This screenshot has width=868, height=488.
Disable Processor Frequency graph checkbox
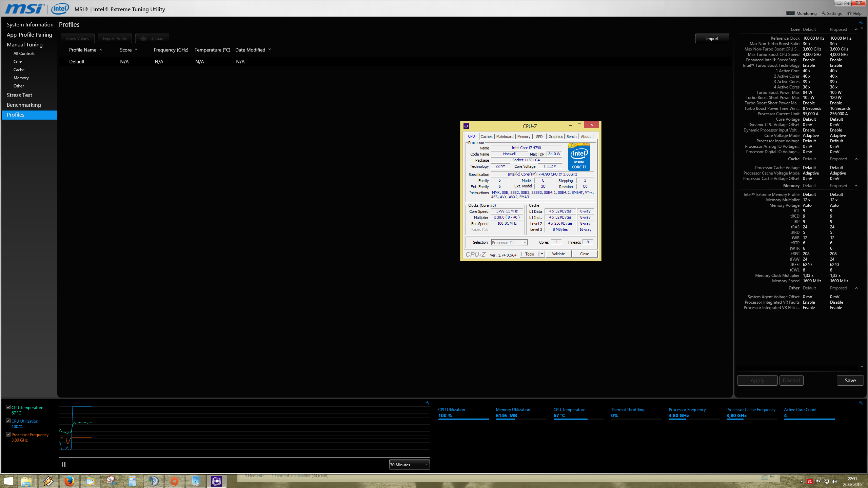pyautogui.click(x=8, y=434)
